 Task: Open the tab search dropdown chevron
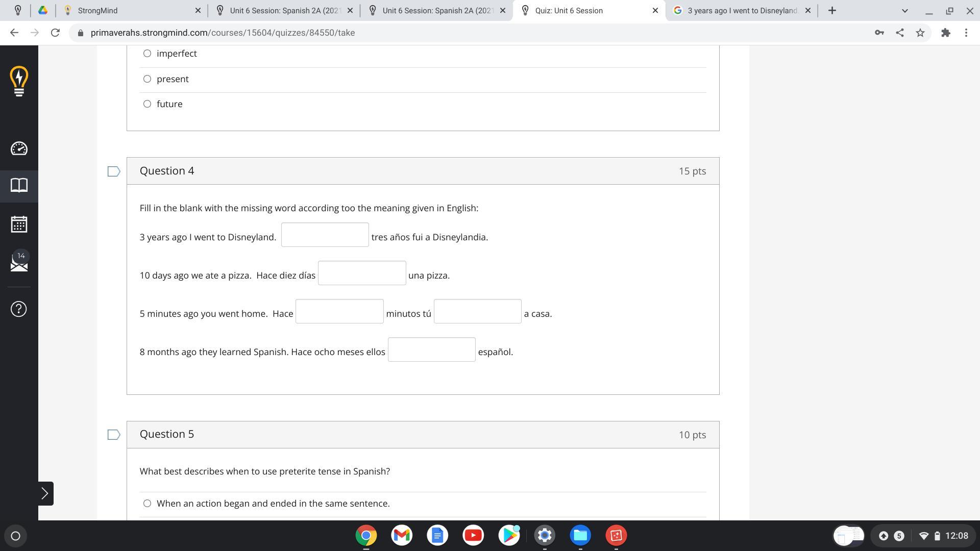click(x=904, y=10)
